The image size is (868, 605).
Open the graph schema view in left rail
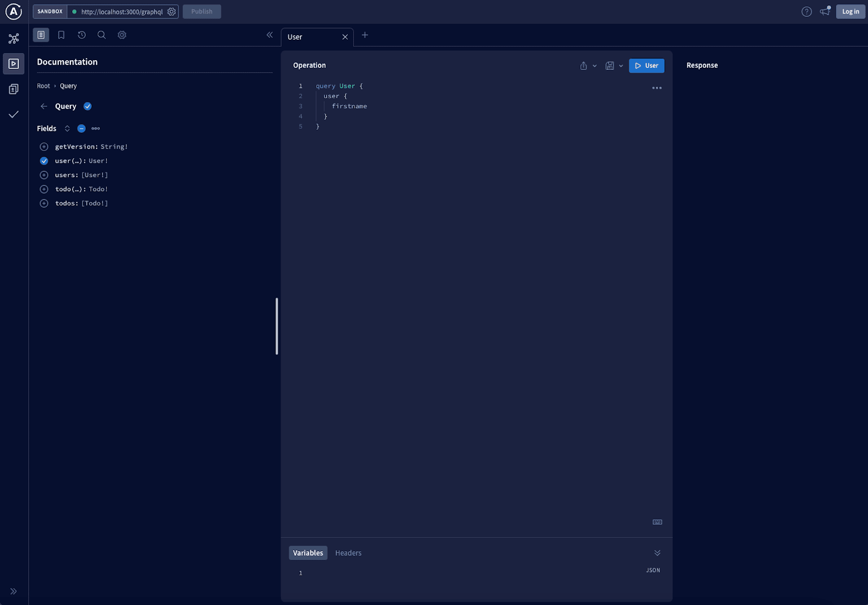[x=13, y=38]
